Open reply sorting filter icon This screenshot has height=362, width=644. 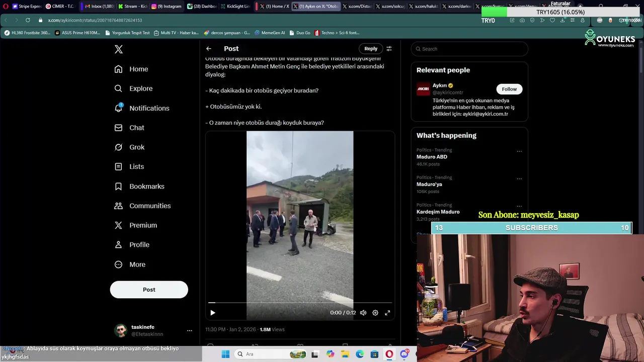pyautogui.click(x=389, y=49)
